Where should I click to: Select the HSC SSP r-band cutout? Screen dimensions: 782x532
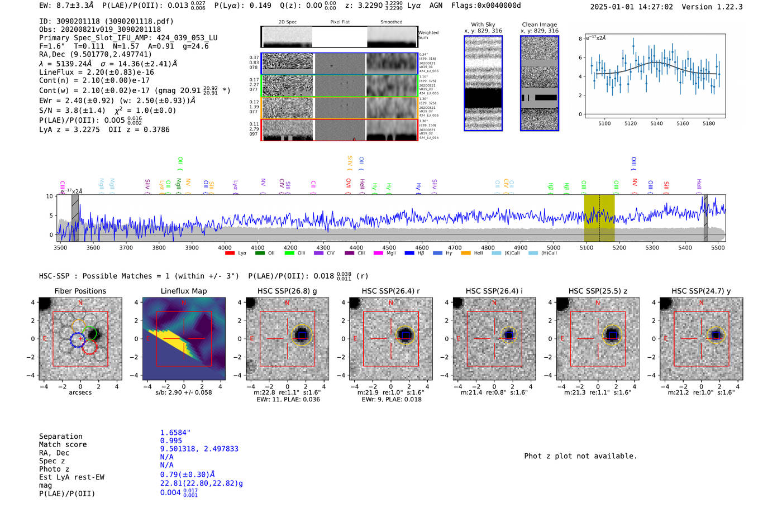click(x=391, y=338)
